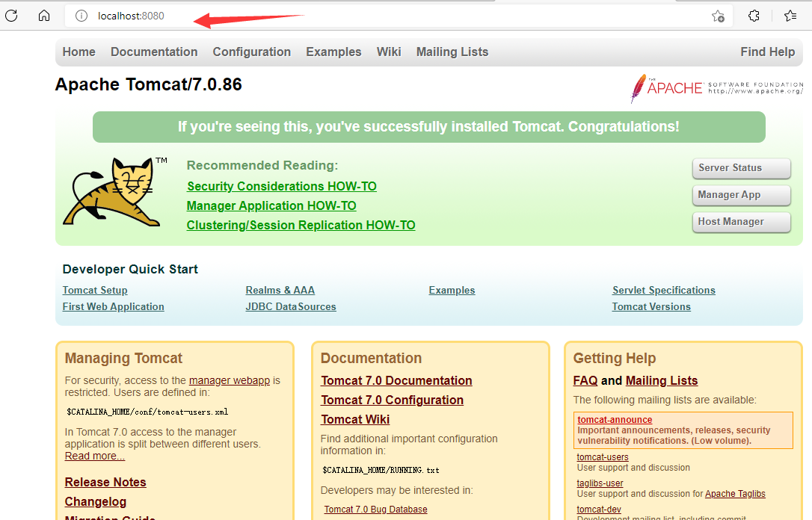The height and width of the screenshot is (520, 812).
Task: Open Servlet Specifications link
Action: pyautogui.click(x=664, y=291)
